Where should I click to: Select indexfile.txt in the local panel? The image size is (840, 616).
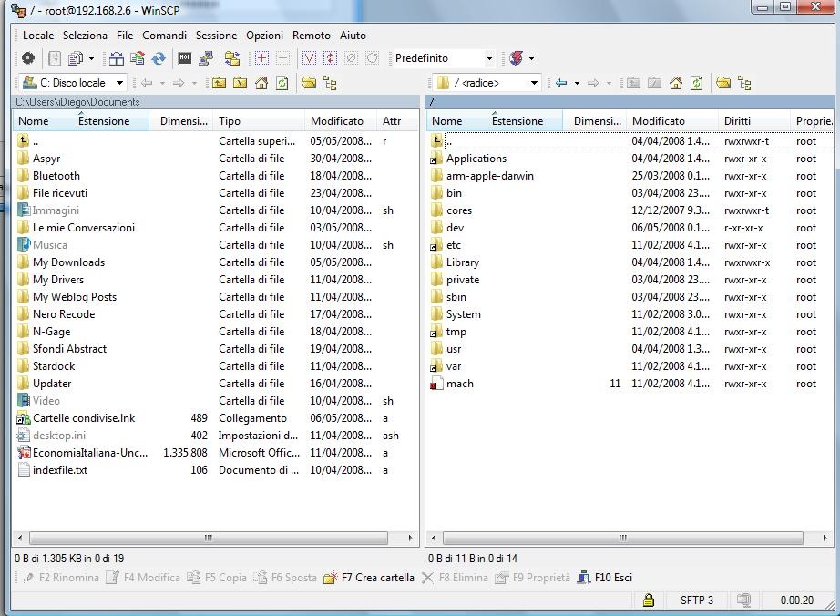pyautogui.click(x=59, y=470)
